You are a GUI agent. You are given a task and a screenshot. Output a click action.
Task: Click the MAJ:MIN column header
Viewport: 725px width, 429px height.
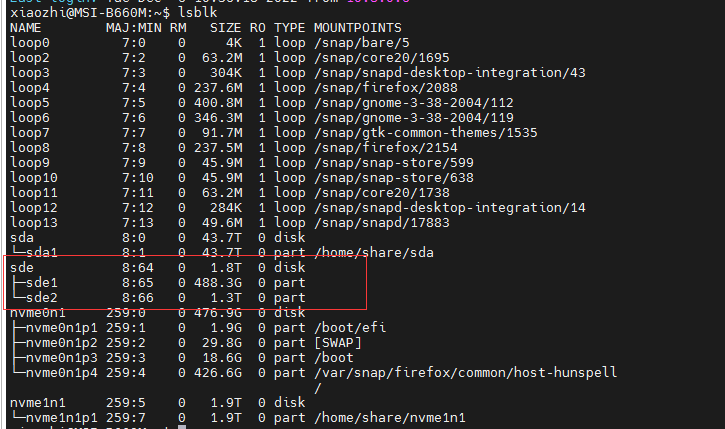(135, 26)
